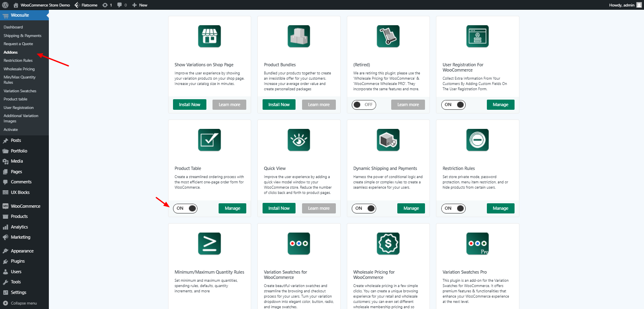Click the Product Table checkmark icon

tap(210, 140)
